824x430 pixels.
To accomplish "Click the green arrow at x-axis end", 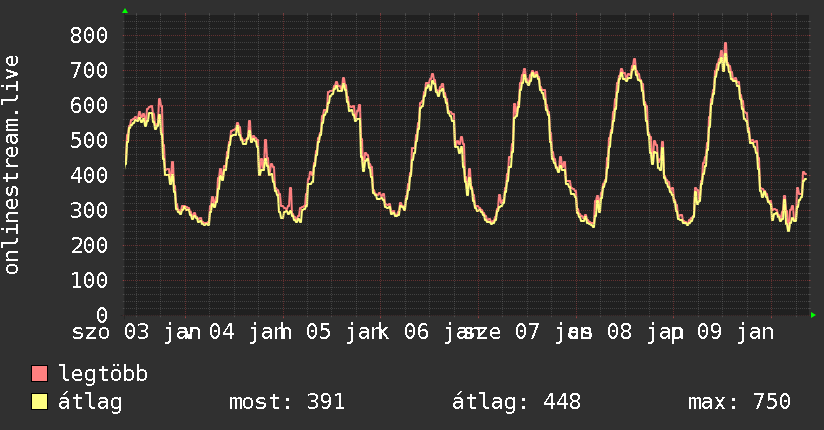I will (x=813, y=315).
